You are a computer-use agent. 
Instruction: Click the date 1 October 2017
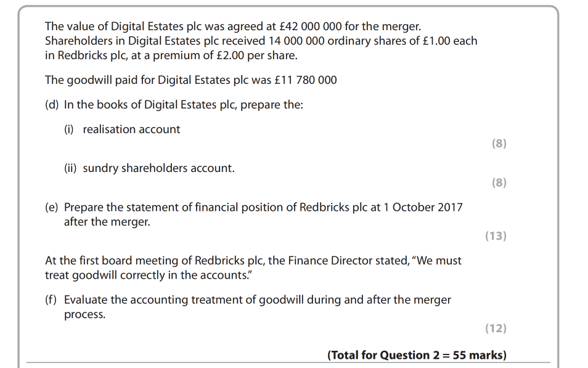(423, 208)
